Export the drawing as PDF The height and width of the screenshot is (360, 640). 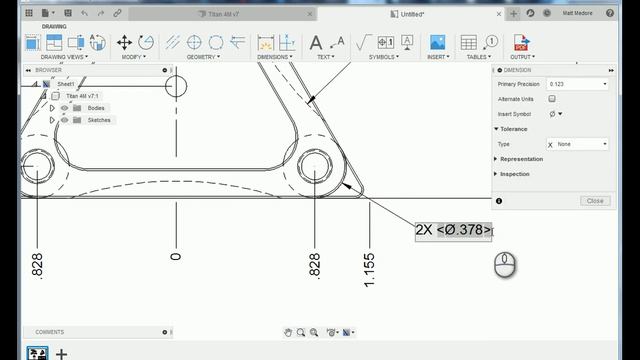point(521,42)
